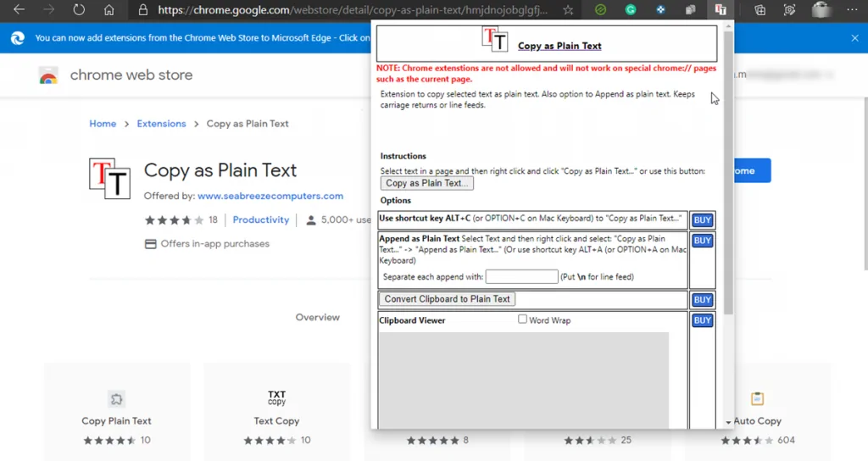Click inside the gray Clipboard Viewer area
This screenshot has height=461, width=868.
tap(524, 380)
